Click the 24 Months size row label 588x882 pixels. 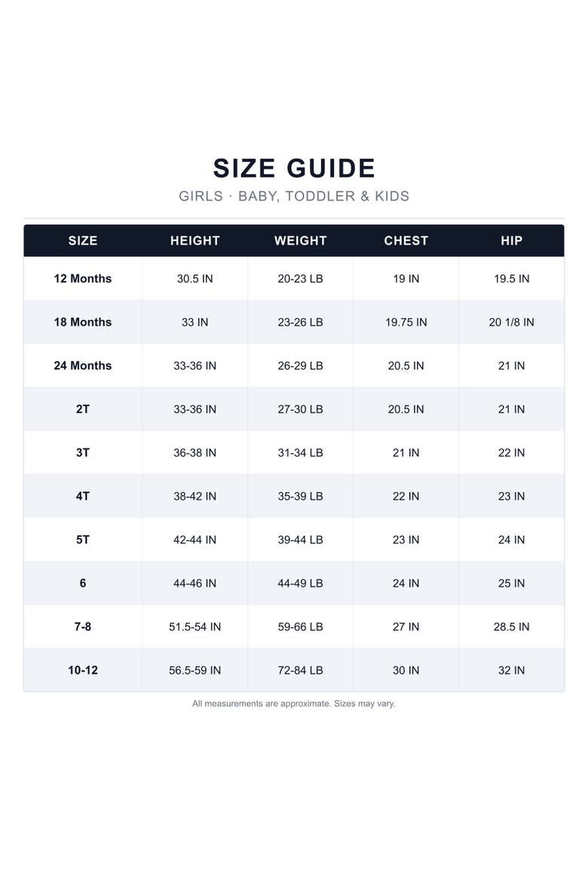point(83,366)
